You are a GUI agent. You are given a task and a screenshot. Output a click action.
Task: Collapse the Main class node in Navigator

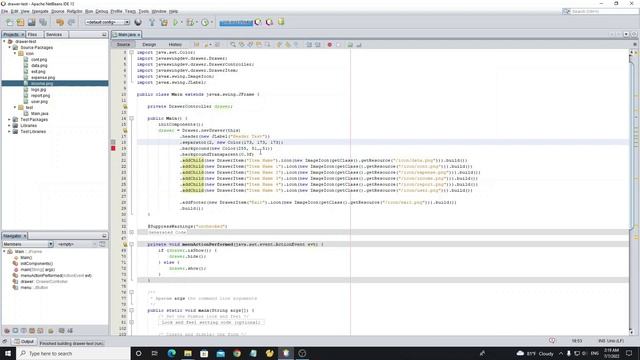(x=4, y=251)
